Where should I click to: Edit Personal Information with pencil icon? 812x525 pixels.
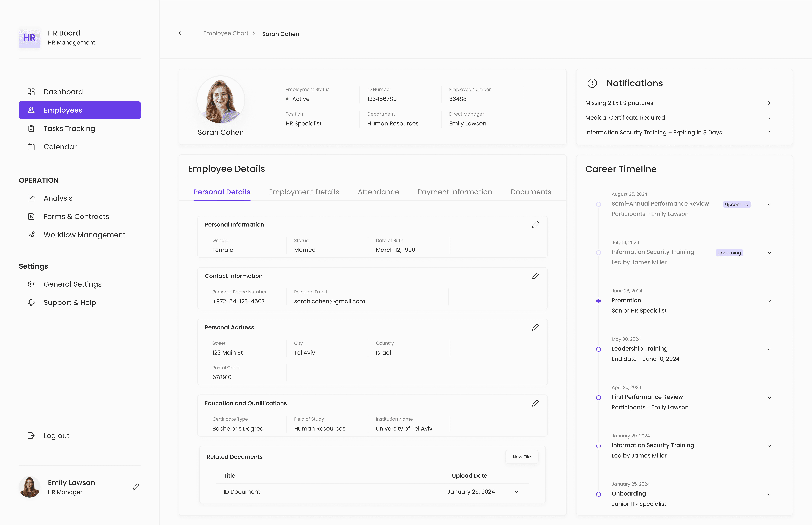coord(535,225)
